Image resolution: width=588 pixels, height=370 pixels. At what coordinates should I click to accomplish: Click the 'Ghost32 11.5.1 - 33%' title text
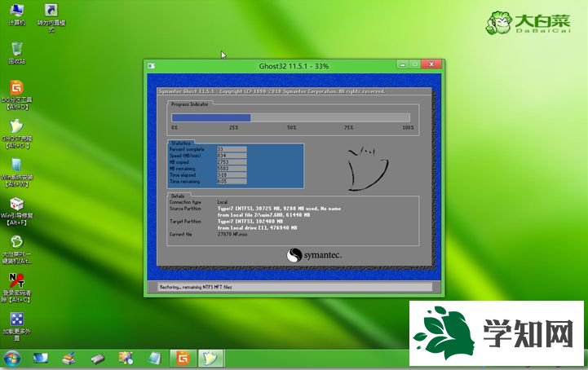294,66
